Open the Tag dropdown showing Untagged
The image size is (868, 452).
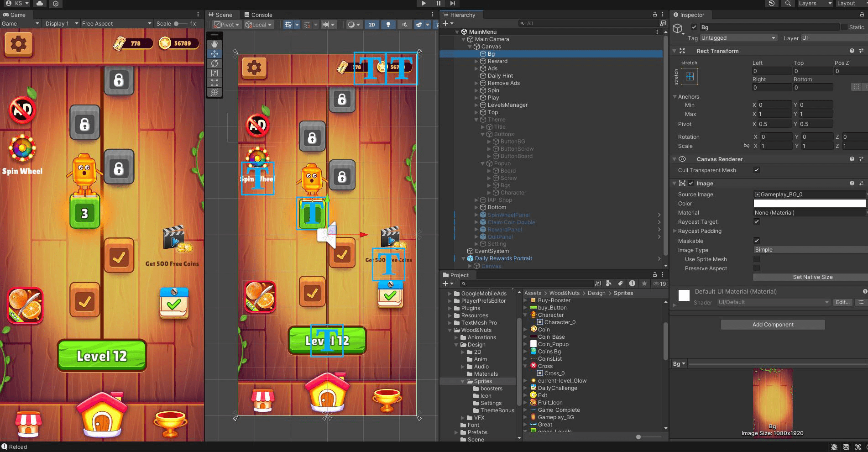738,38
